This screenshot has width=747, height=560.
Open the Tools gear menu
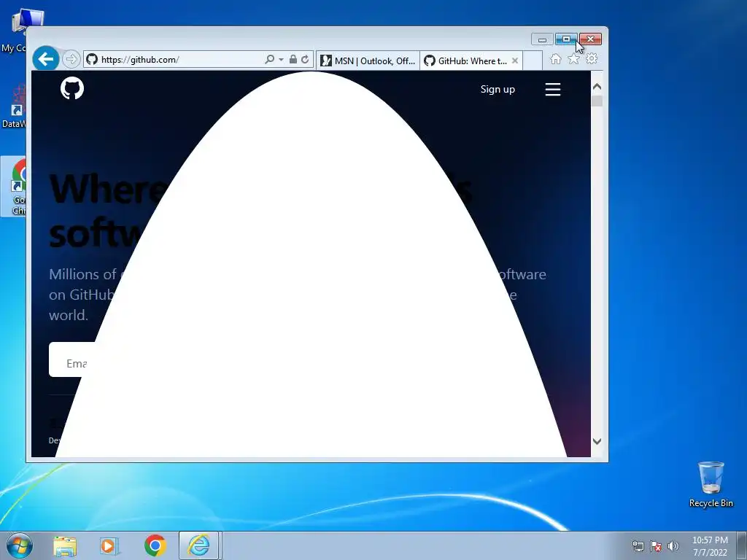[x=592, y=58]
